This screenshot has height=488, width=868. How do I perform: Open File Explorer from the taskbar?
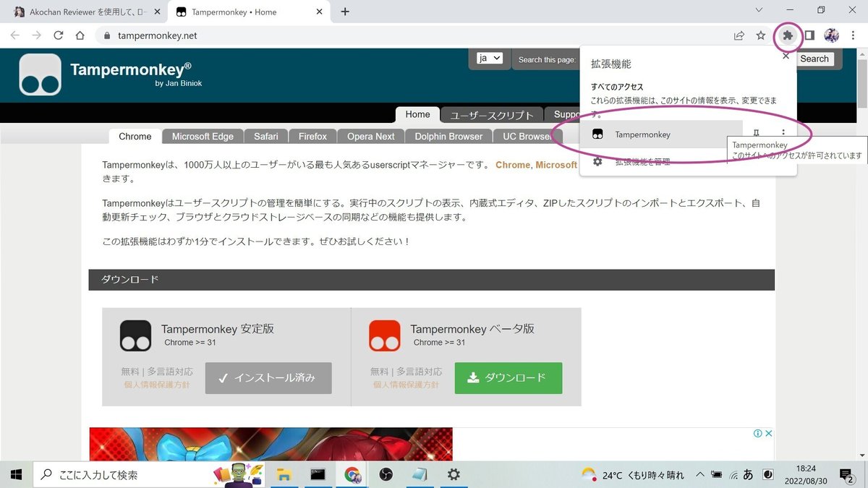point(284,474)
